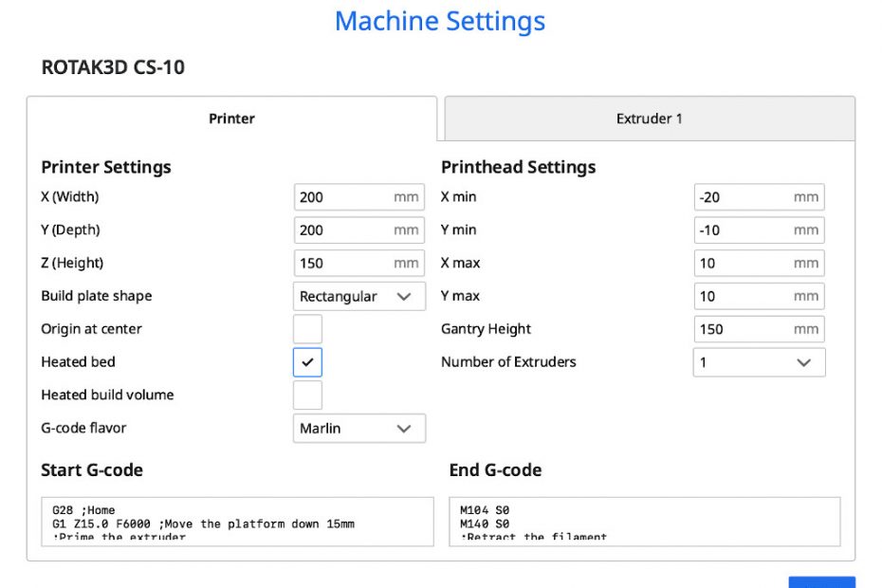Open the G-code flavor dropdown
Screen dimensions: 882x588
[x=359, y=429]
